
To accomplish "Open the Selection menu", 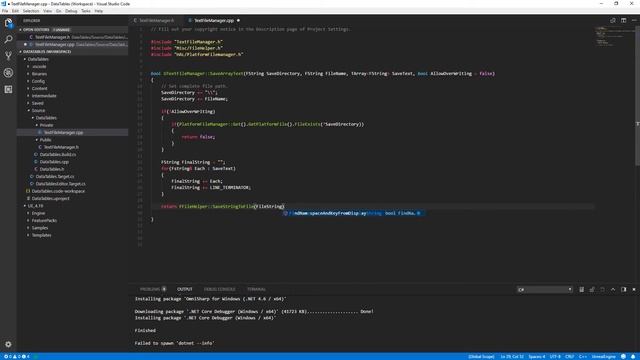I will (31, 11).
